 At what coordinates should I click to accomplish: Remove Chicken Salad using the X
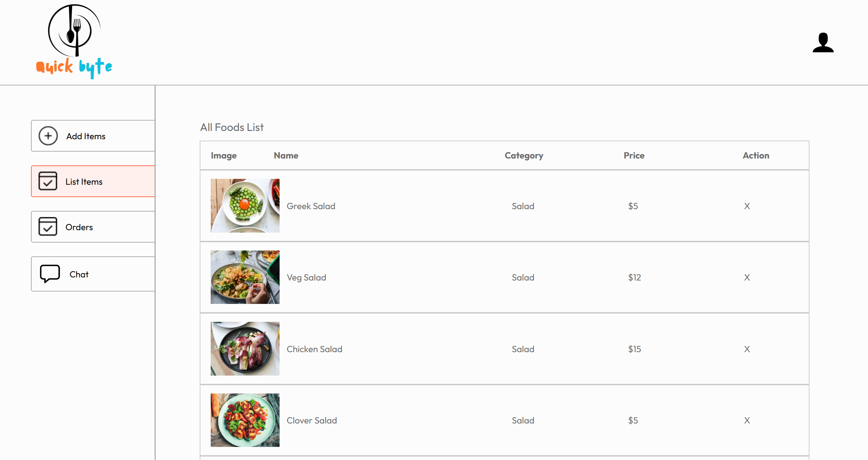tap(747, 349)
